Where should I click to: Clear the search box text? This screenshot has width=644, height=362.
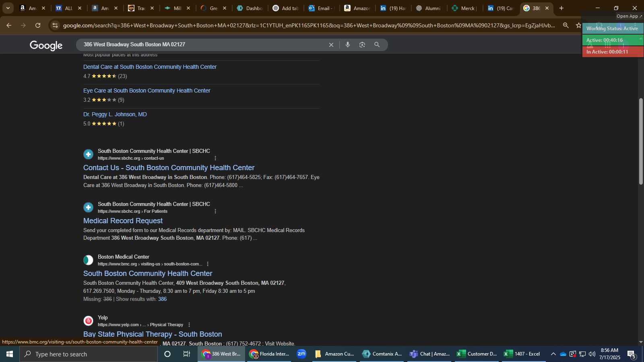click(x=331, y=45)
